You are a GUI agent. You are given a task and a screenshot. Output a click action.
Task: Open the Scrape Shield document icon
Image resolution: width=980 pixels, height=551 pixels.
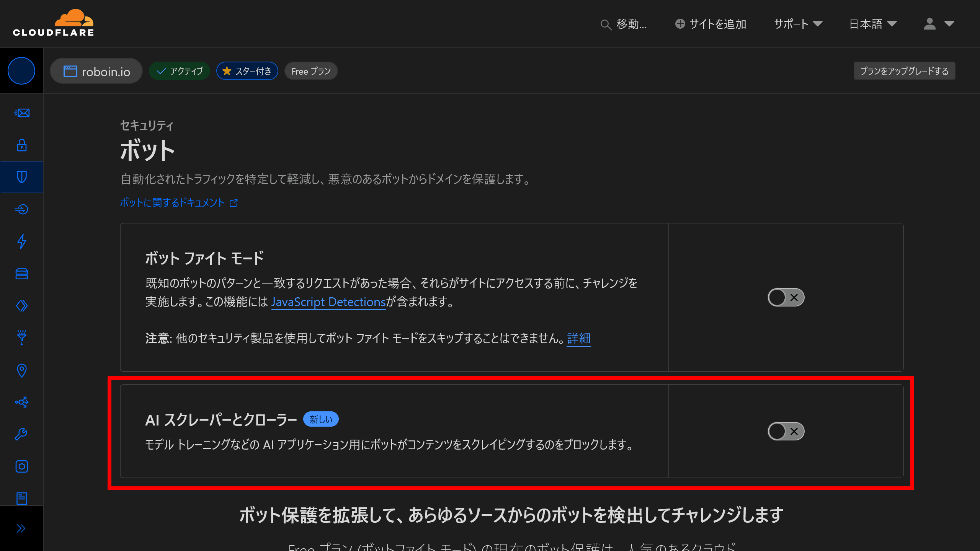tap(22, 498)
